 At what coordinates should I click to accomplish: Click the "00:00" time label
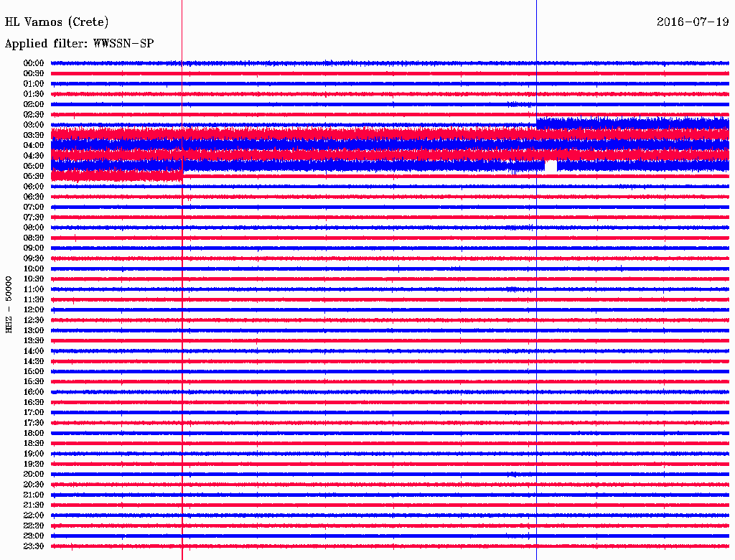pyautogui.click(x=34, y=63)
